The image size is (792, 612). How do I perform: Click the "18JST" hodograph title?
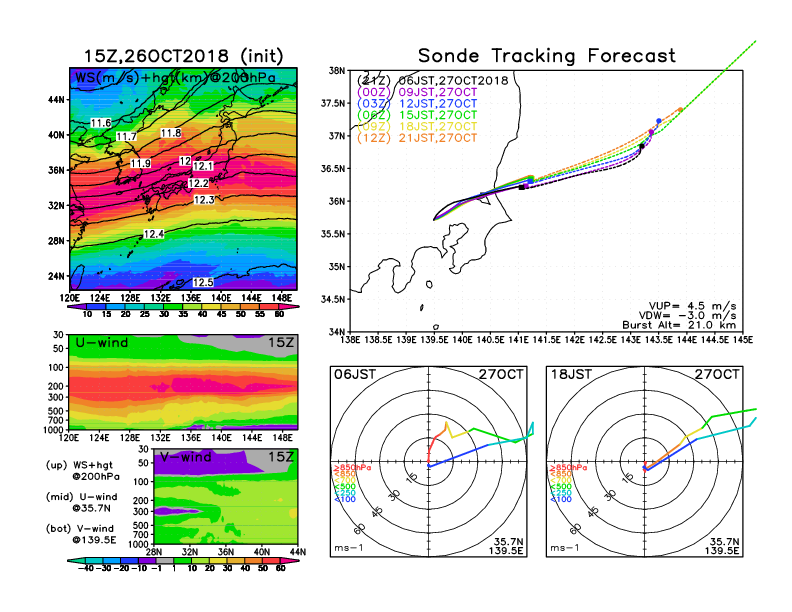(571, 375)
